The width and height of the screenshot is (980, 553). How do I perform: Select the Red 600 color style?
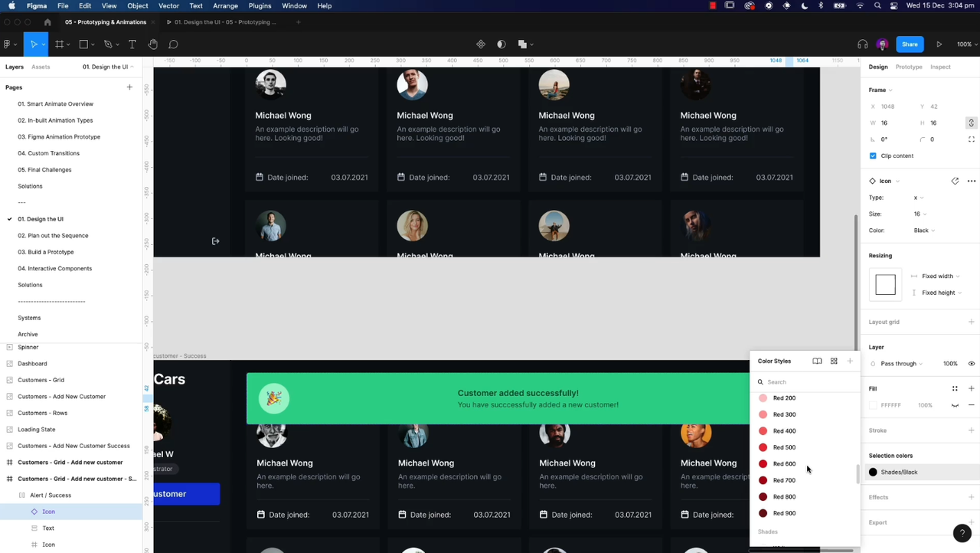point(784,463)
